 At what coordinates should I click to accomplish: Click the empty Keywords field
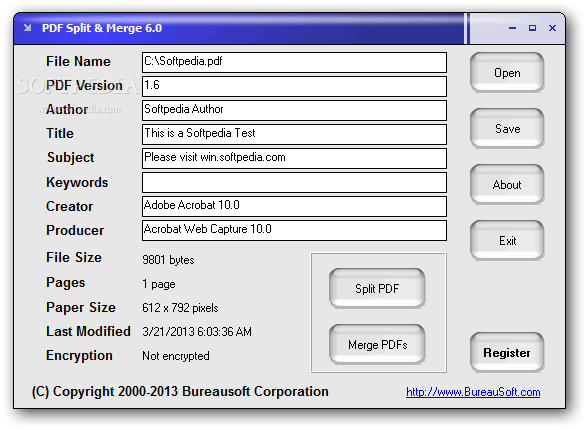pos(294,182)
